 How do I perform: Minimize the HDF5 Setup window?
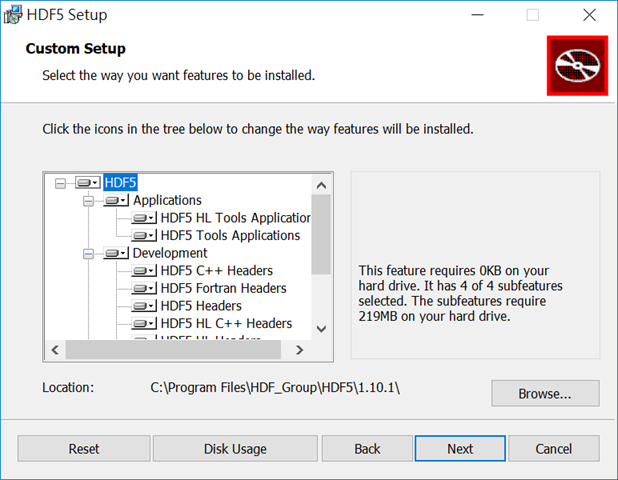click(x=477, y=15)
